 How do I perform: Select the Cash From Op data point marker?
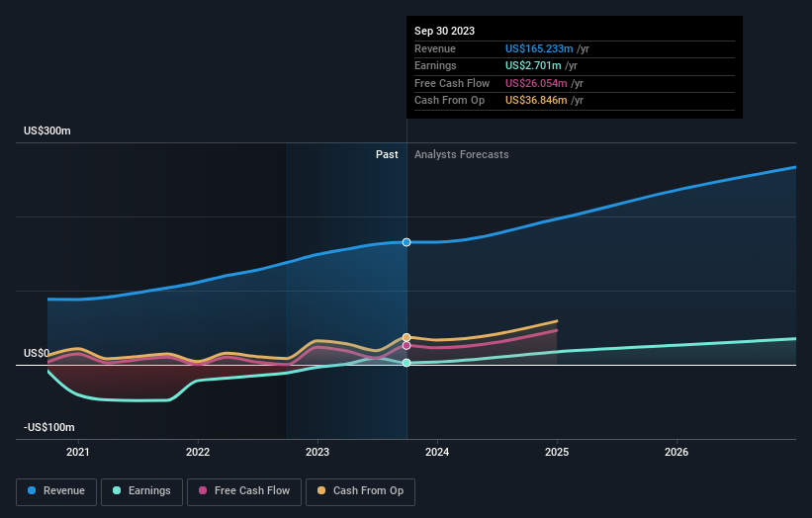406,337
